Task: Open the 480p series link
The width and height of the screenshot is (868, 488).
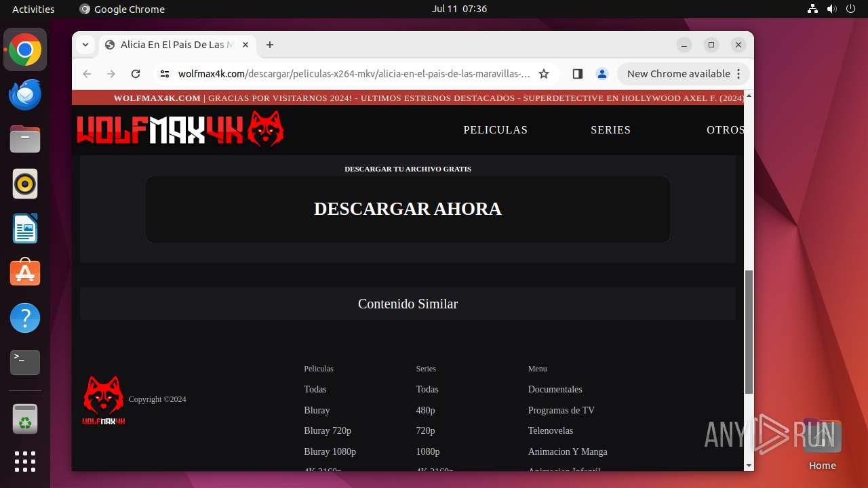Action: [x=426, y=410]
